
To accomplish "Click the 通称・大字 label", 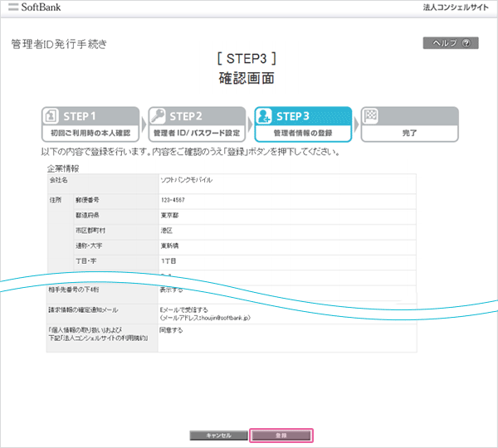I will [89, 246].
